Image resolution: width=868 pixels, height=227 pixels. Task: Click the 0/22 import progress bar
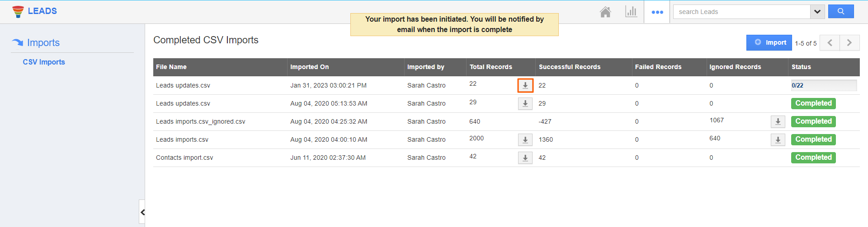click(x=823, y=85)
